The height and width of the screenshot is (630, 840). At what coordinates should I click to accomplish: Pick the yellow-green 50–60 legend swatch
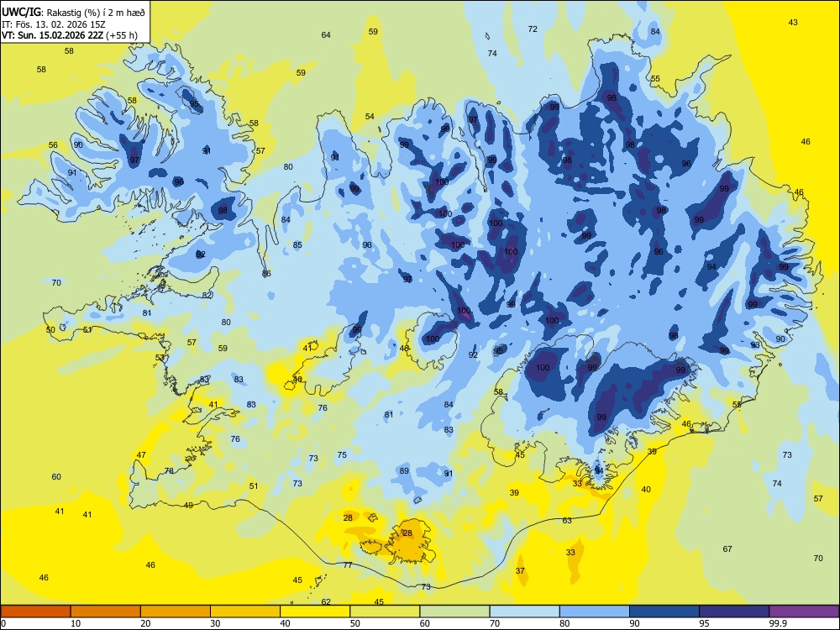[x=385, y=612]
